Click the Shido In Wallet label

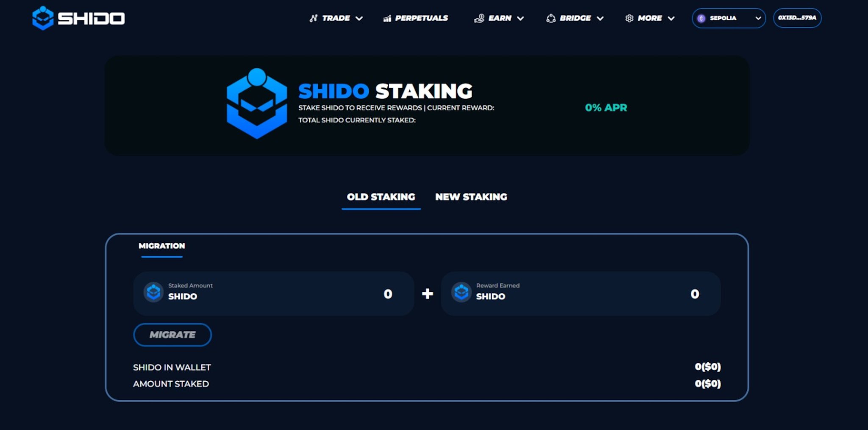[172, 367]
